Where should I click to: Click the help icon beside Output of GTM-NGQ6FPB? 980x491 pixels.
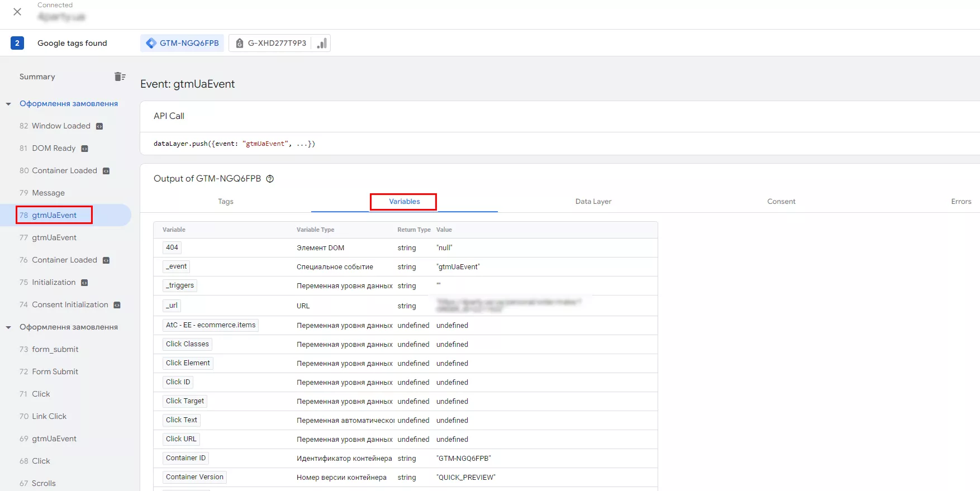270,179
